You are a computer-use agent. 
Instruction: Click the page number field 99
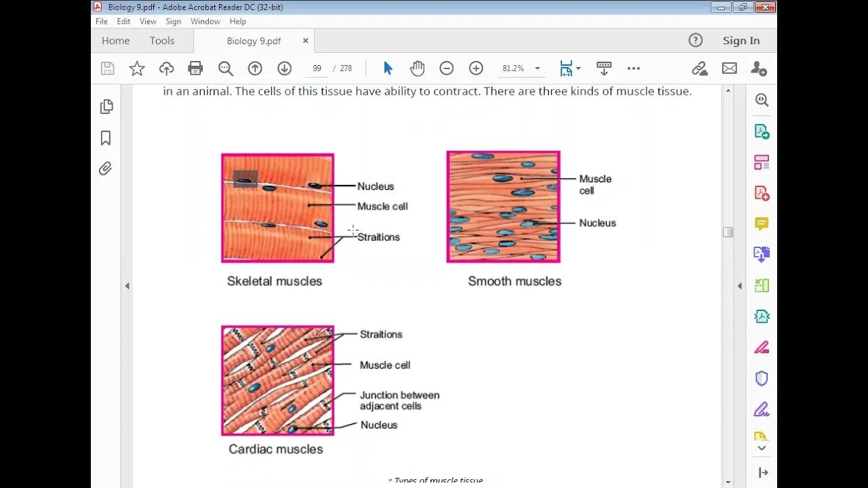(317, 68)
